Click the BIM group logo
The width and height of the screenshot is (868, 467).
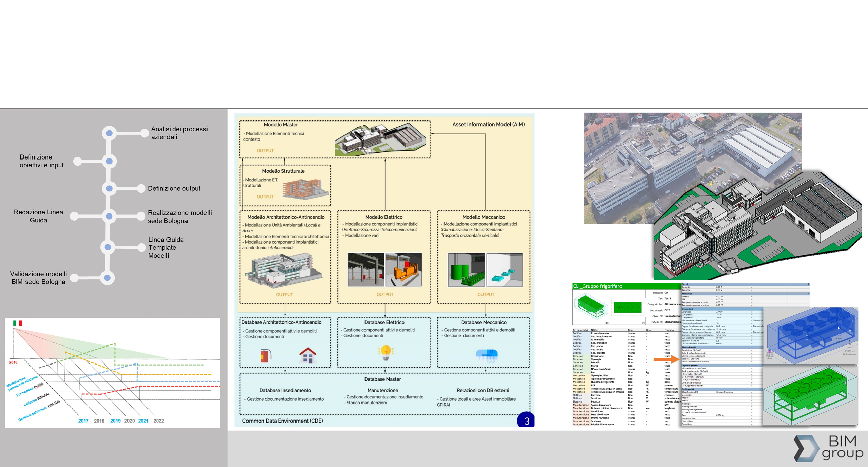(829, 448)
